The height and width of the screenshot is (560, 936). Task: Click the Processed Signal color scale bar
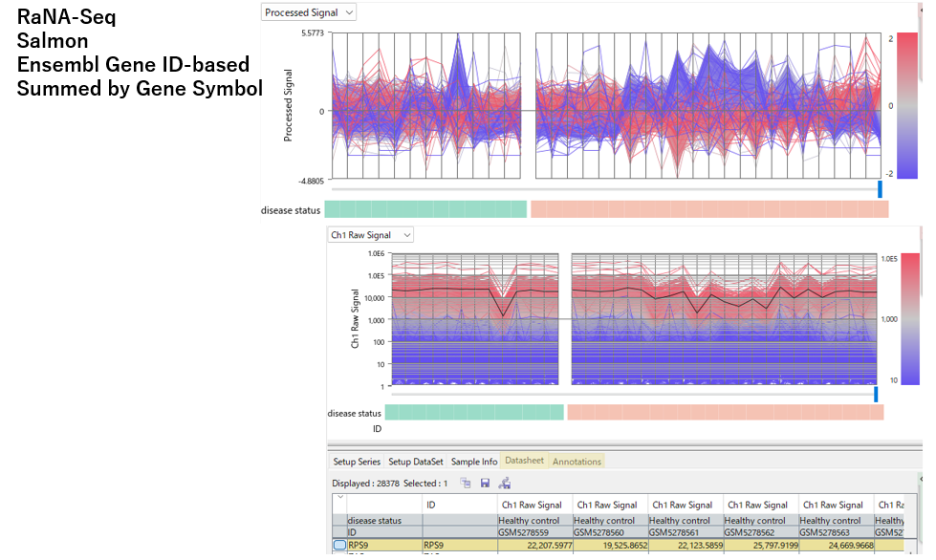(x=906, y=105)
